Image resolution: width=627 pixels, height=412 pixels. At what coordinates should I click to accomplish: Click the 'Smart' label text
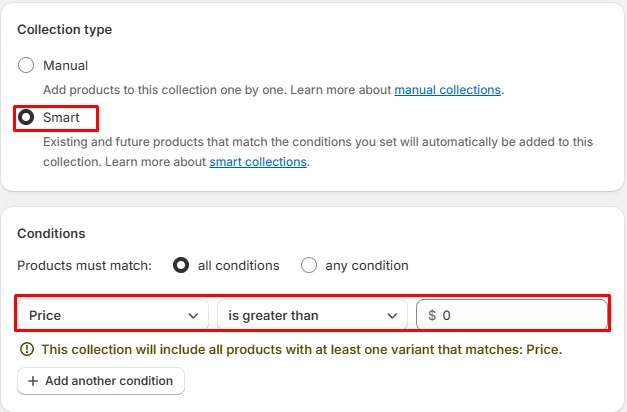tap(61, 118)
